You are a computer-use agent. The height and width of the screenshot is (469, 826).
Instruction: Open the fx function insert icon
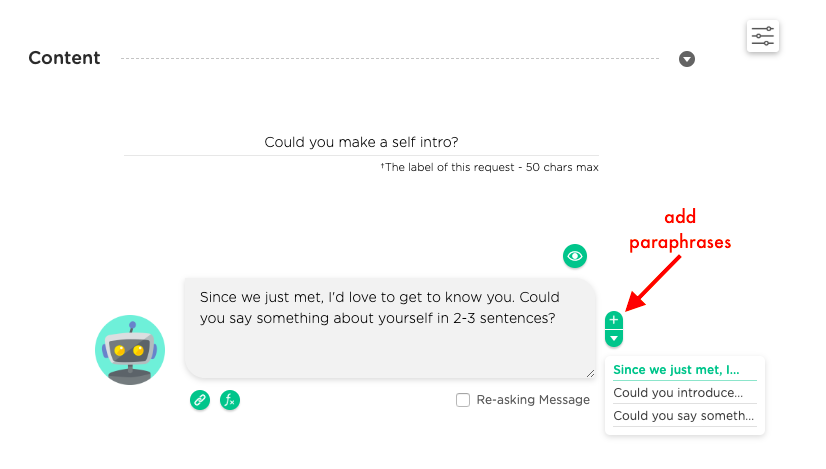230,400
